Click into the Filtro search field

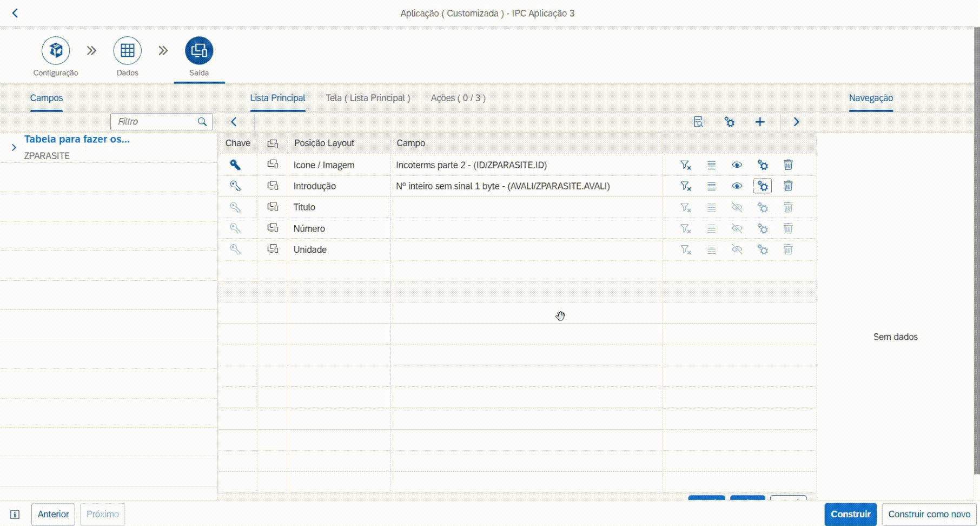155,122
